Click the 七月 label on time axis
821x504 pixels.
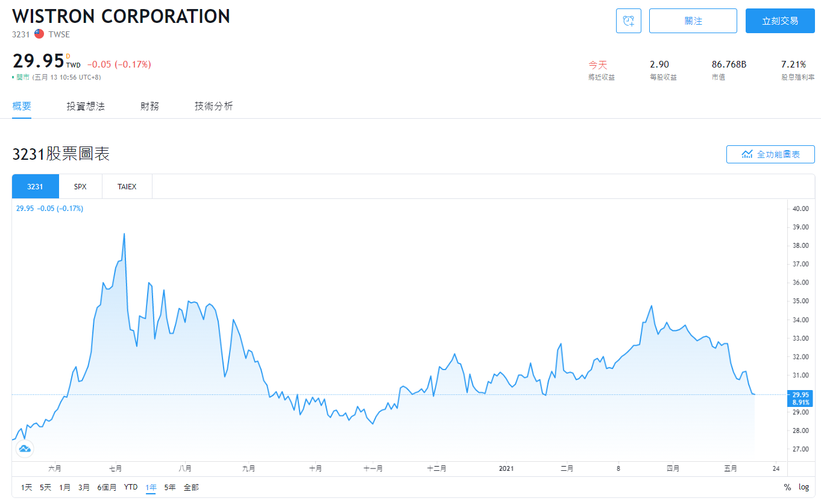116,468
